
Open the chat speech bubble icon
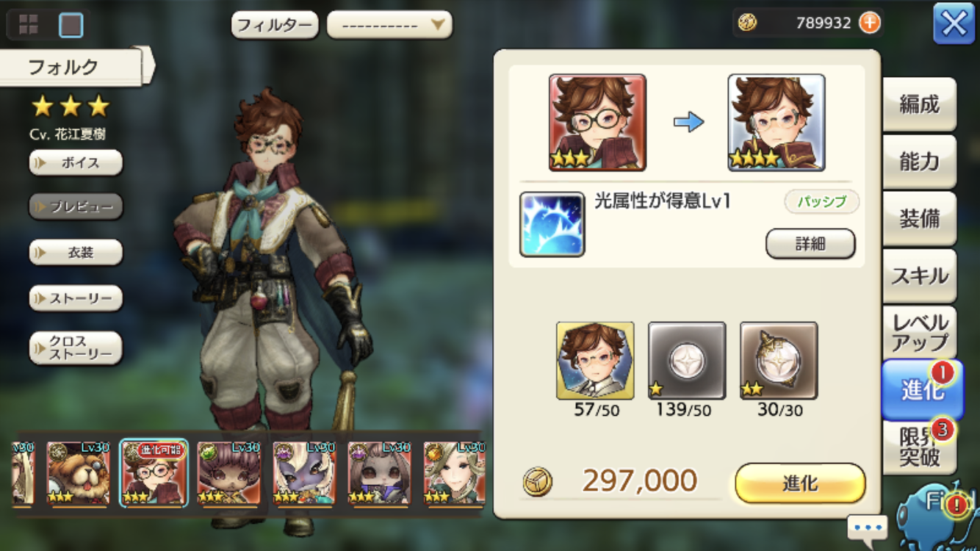coord(868,527)
